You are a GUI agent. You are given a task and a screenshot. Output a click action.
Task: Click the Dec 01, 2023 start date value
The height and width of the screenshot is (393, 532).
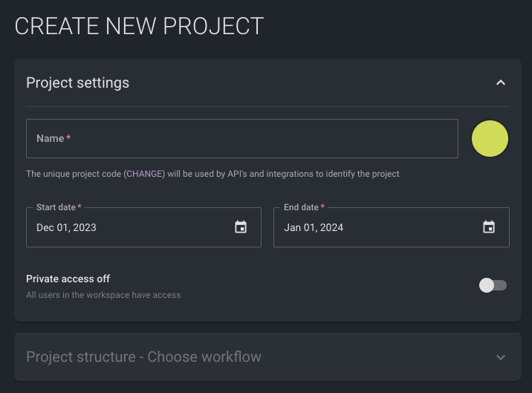(x=67, y=227)
